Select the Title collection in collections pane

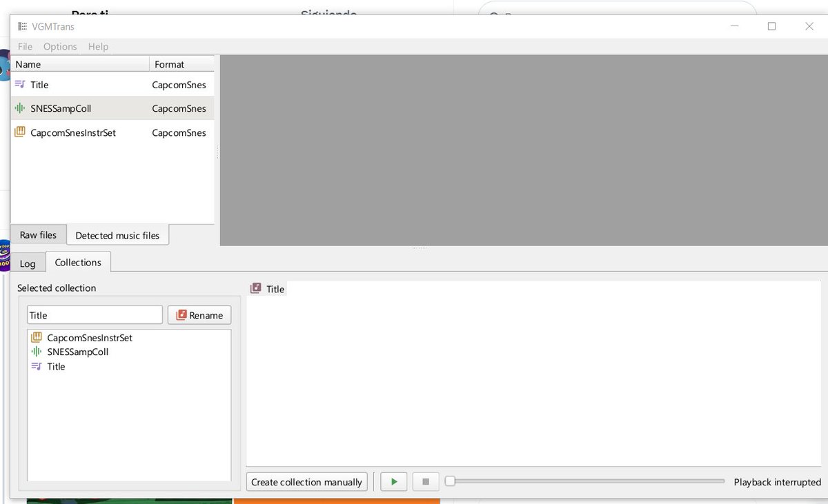(x=268, y=288)
